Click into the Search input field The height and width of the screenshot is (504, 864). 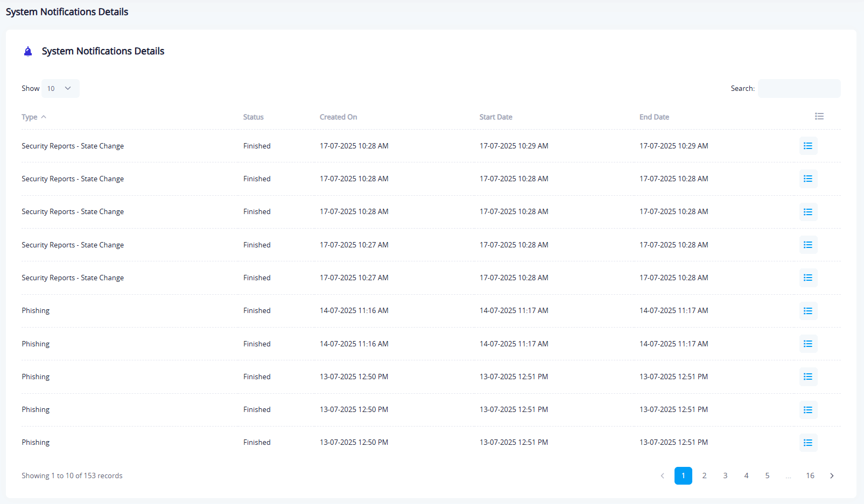[x=799, y=88]
